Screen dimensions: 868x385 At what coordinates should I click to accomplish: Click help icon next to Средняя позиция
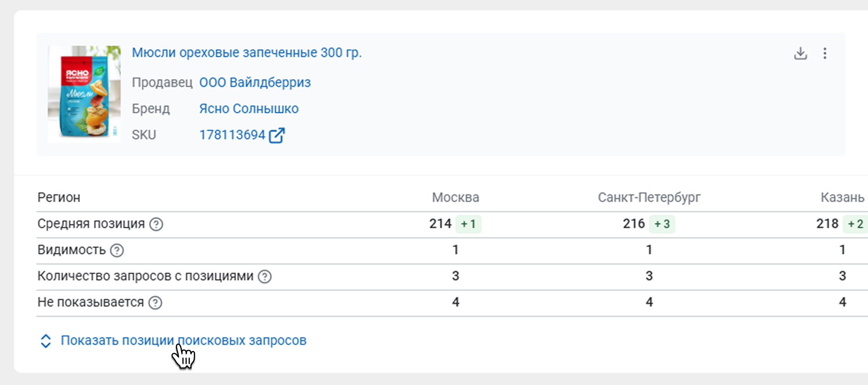[x=156, y=224]
